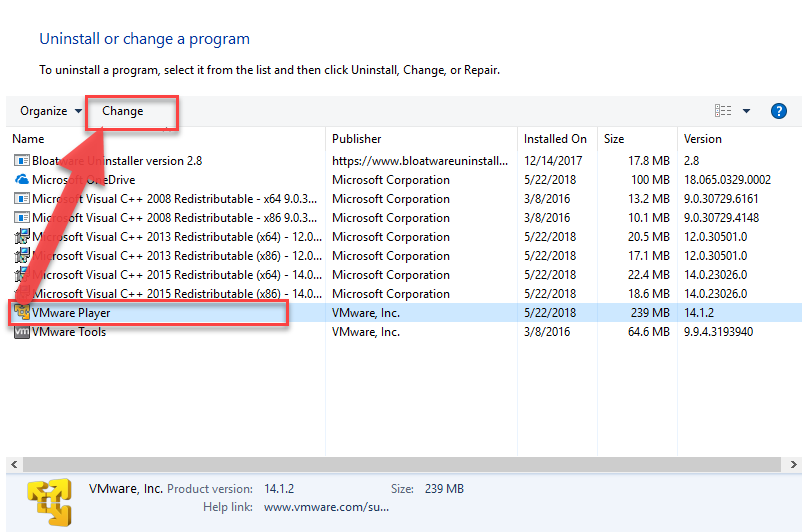Click the version 14.1.2 list cell
The image size is (802, 532).
[x=699, y=313]
